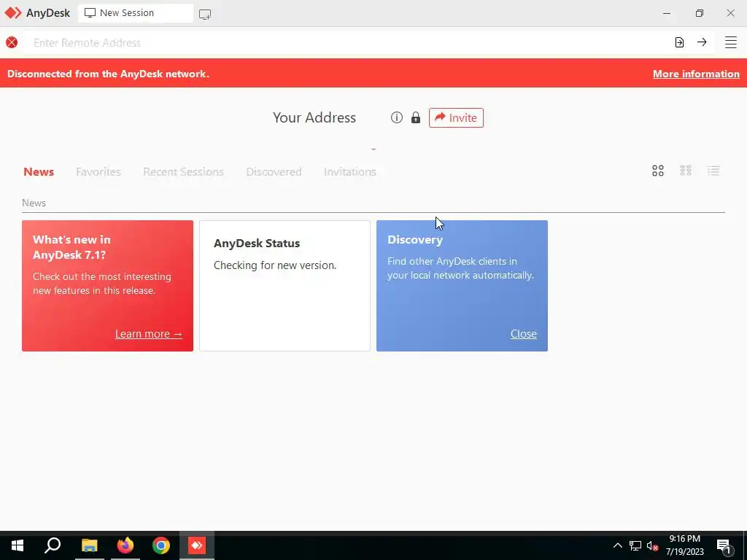Click the 'Your Address' heading
The width and height of the screenshot is (747, 560).
(x=314, y=117)
